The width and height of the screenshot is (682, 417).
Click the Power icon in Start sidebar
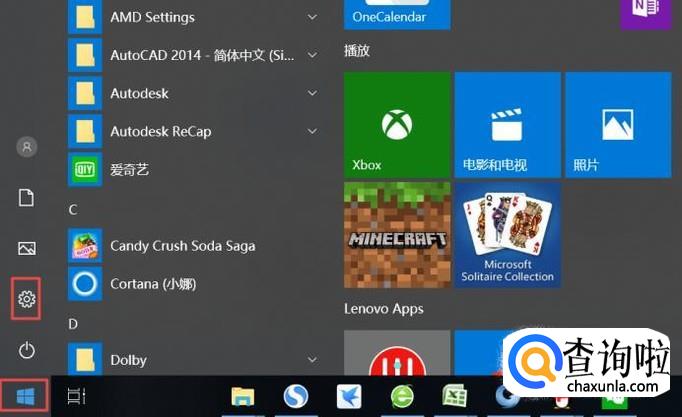(x=27, y=350)
